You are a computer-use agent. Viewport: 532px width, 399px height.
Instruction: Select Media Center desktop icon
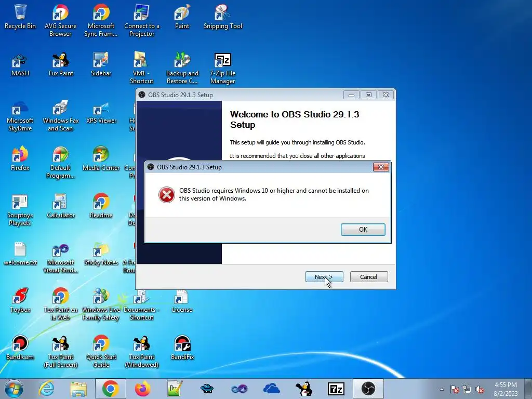(101, 159)
